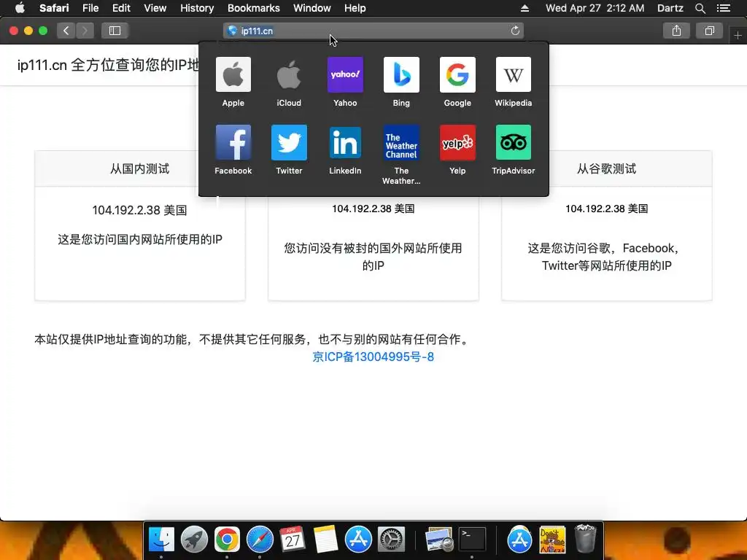Click the eject icon in menu bar
This screenshot has height=560, width=747.
pyautogui.click(x=525, y=8)
